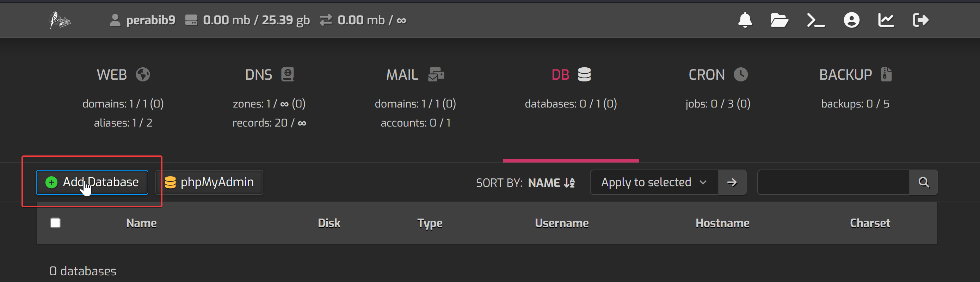Image resolution: width=980 pixels, height=282 pixels.
Task: Switch to the BACKUP tab
Action: pyautogui.click(x=855, y=75)
